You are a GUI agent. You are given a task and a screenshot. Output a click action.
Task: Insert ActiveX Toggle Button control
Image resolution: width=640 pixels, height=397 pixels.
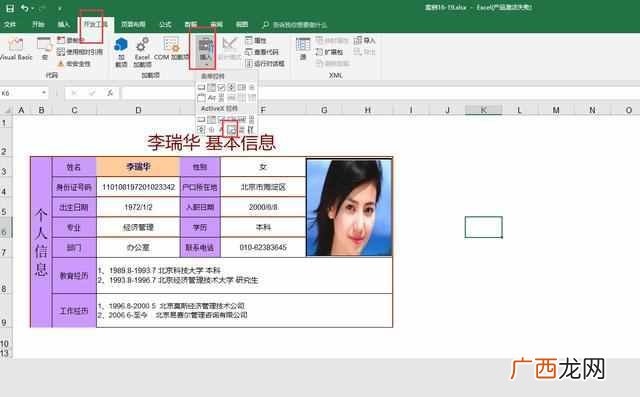click(242, 130)
